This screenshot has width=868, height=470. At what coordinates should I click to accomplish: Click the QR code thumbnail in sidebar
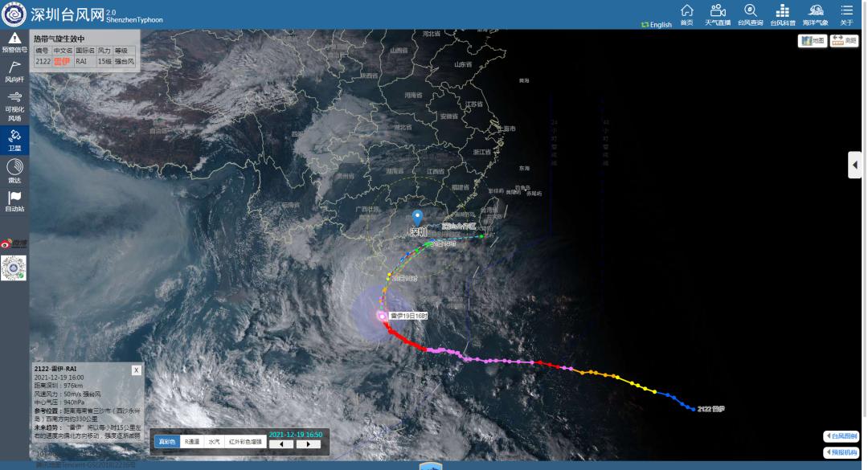[x=14, y=268]
